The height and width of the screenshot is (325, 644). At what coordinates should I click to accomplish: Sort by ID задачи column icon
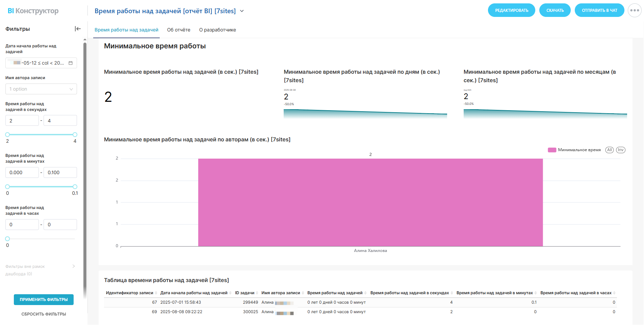click(257, 293)
